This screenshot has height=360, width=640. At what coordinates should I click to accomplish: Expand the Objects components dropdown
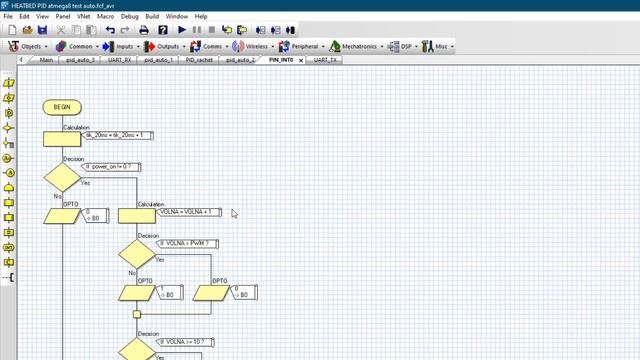click(46, 47)
